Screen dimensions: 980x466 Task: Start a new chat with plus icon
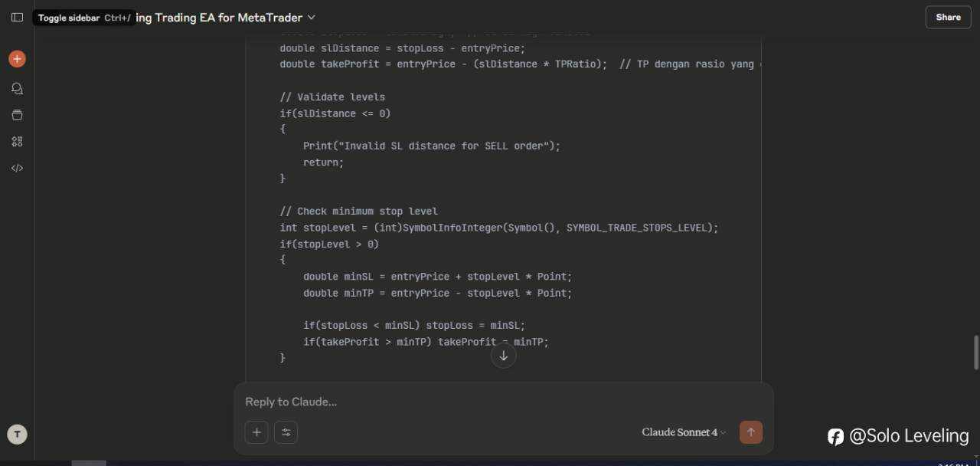coord(17,59)
